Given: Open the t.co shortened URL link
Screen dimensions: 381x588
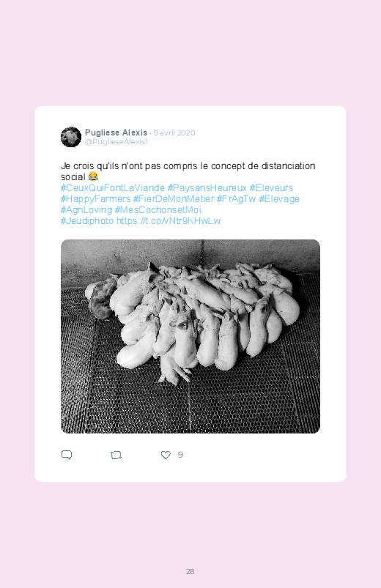Looking at the screenshot, I should coord(169,221).
